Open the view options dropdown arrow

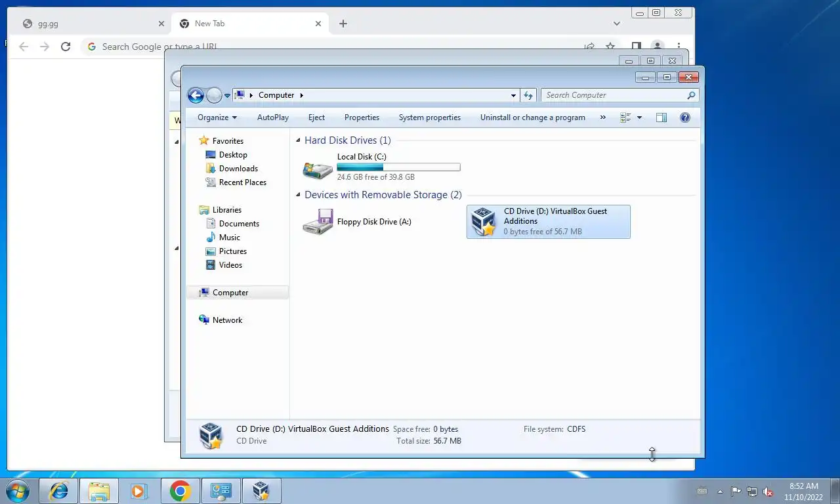click(640, 117)
